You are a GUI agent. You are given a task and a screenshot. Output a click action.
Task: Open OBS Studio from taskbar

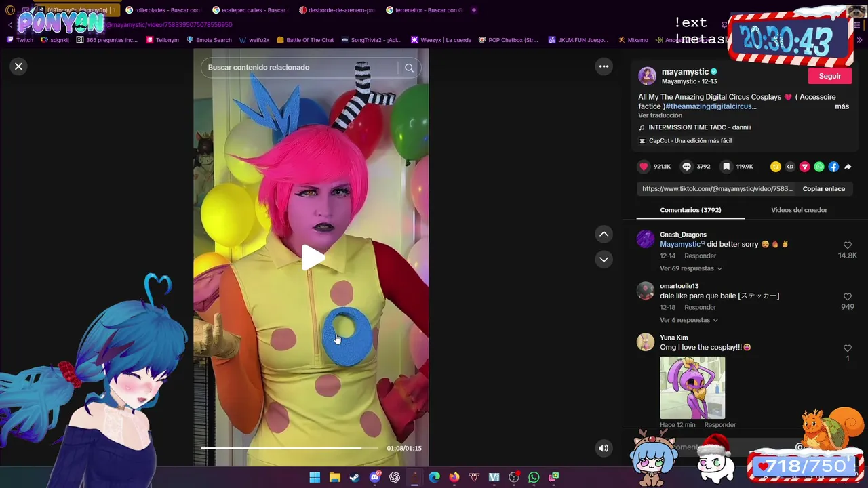click(x=513, y=477)
